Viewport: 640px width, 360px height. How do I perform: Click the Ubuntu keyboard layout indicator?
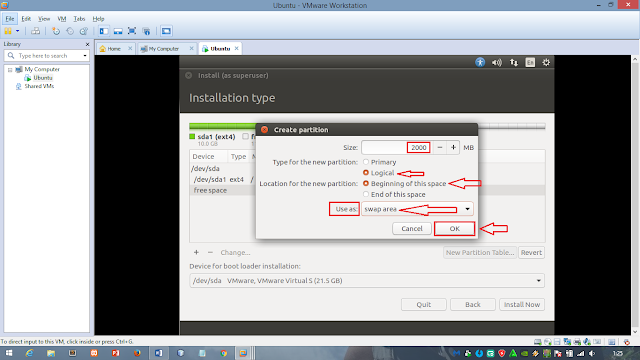pyautogui.click(x=530, y=62)
